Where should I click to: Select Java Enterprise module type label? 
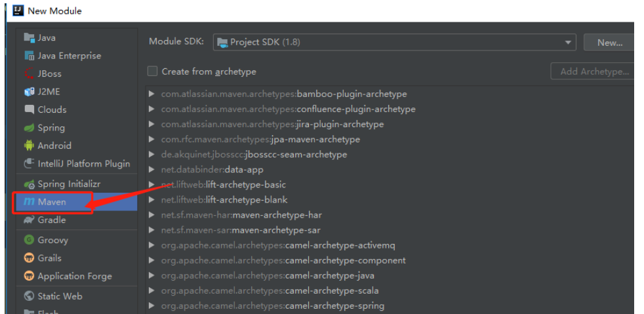pyautogui.click(x=70, y=56)
